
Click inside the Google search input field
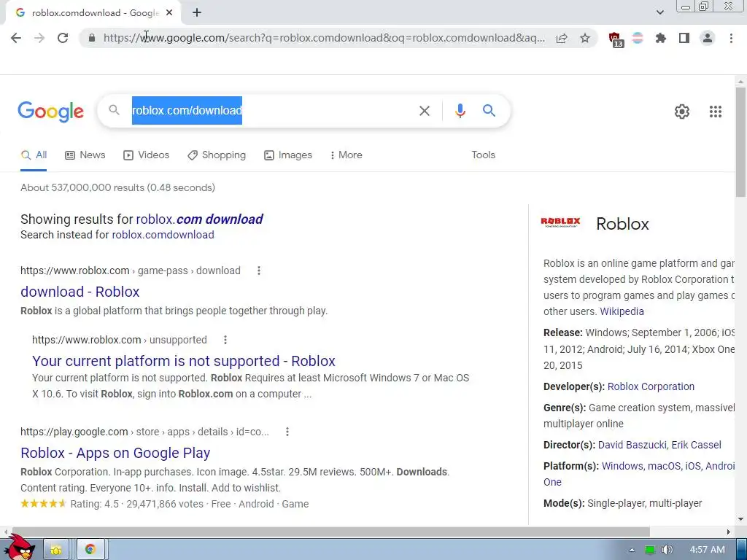point(271,111)
